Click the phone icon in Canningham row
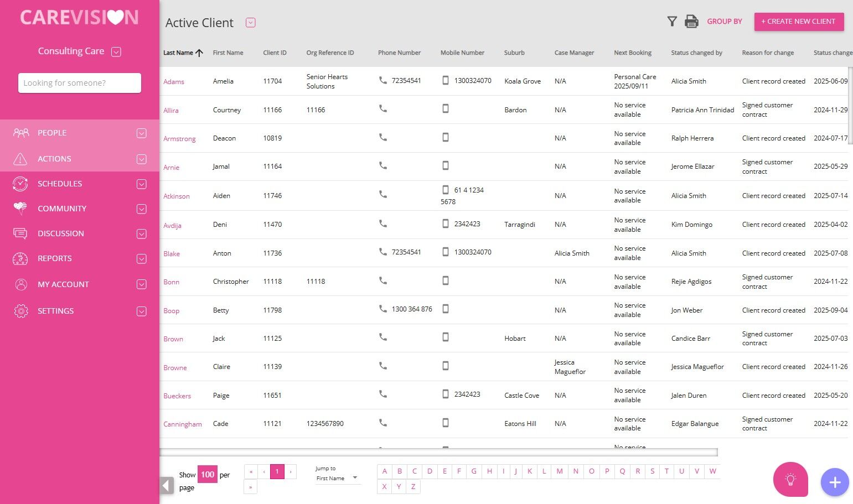The width and height of the screenshot is (853, 504). [382, 423]
